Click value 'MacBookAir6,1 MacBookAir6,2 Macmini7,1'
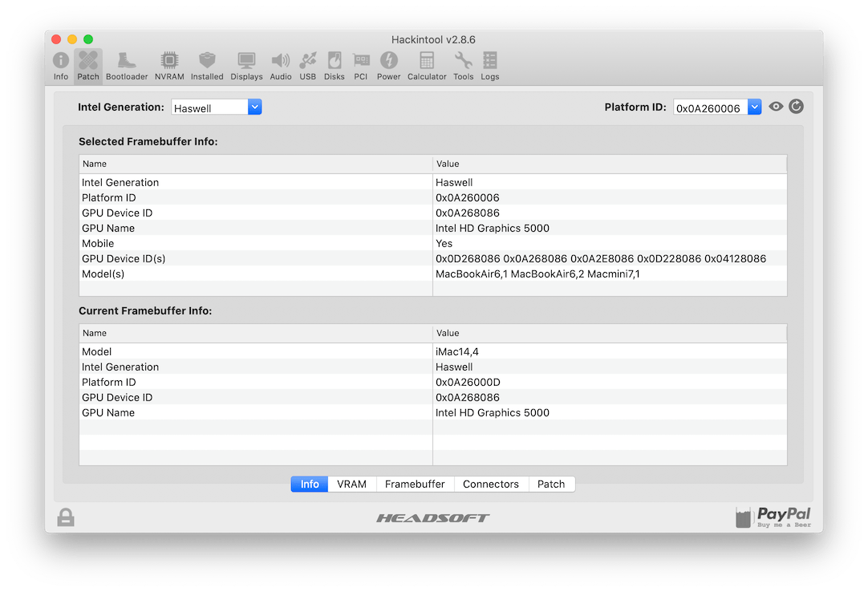Viewport: 868px width, 592px height. click(x=537, y=274)
